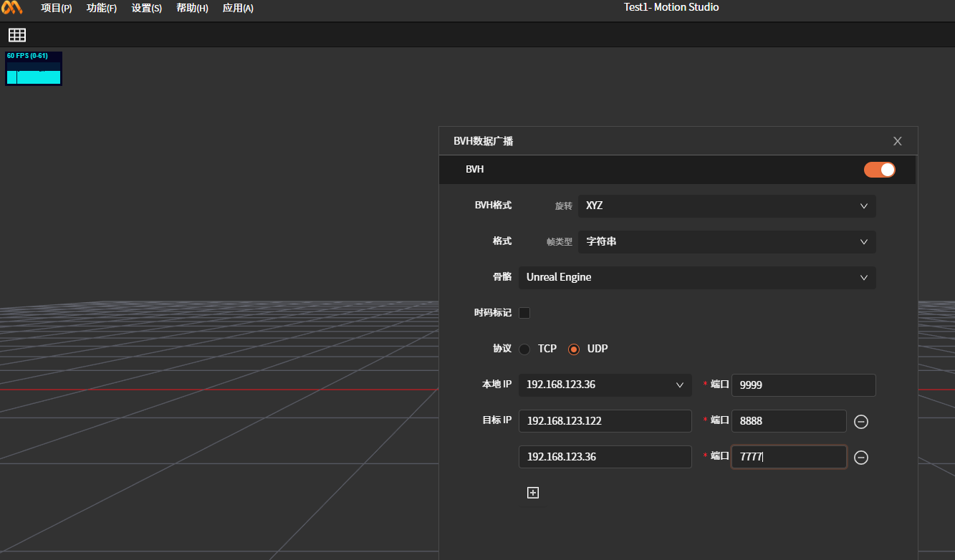Open the 骨骼 Unreal Engine dropdown
Screen dimensions: 955x560
(696, 278)
